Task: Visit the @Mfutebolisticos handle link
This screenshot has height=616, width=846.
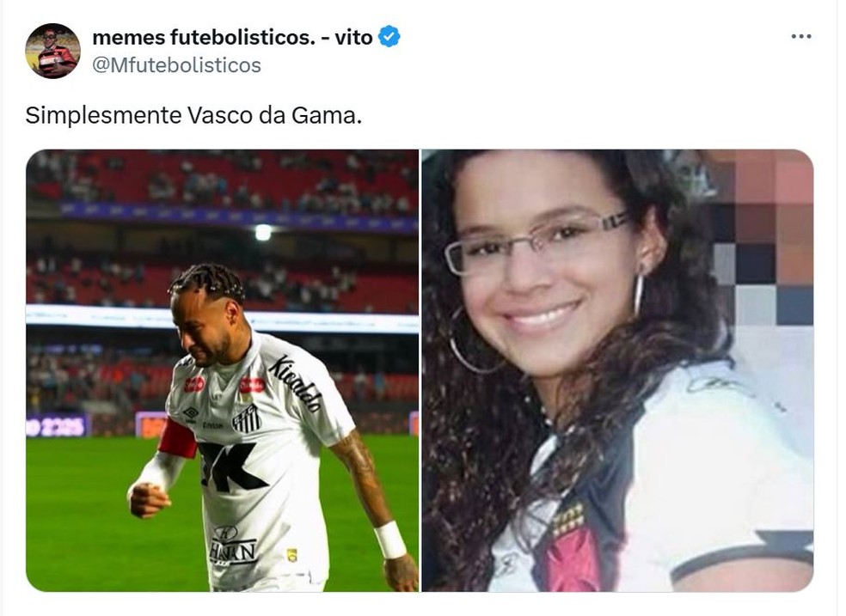Action: coord(177,65)
